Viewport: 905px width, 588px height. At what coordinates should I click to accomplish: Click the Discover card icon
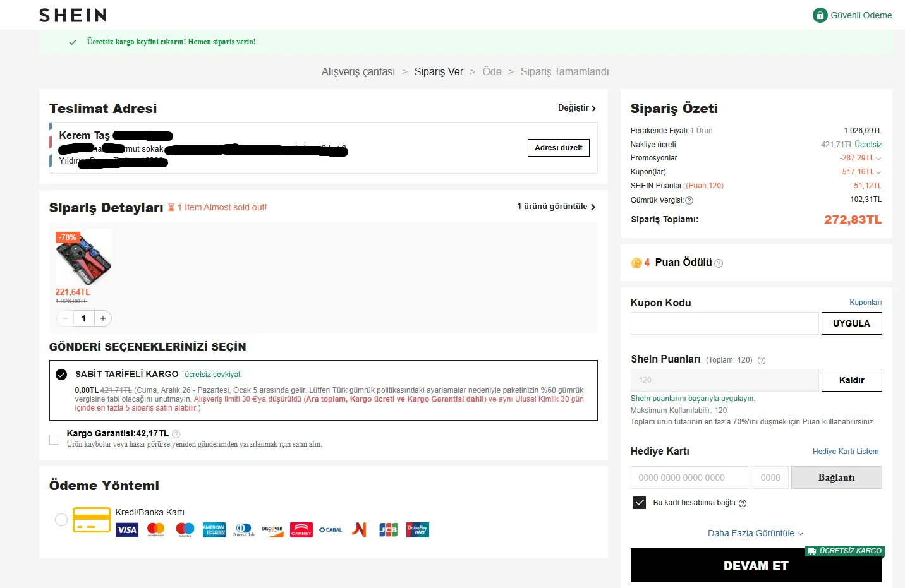[272, 530]
